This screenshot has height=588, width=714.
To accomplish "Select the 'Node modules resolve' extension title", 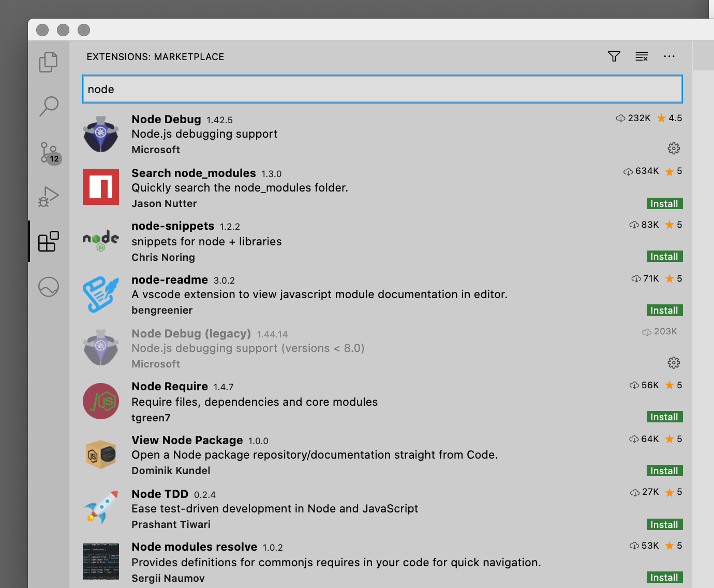I will pos(194,547).
